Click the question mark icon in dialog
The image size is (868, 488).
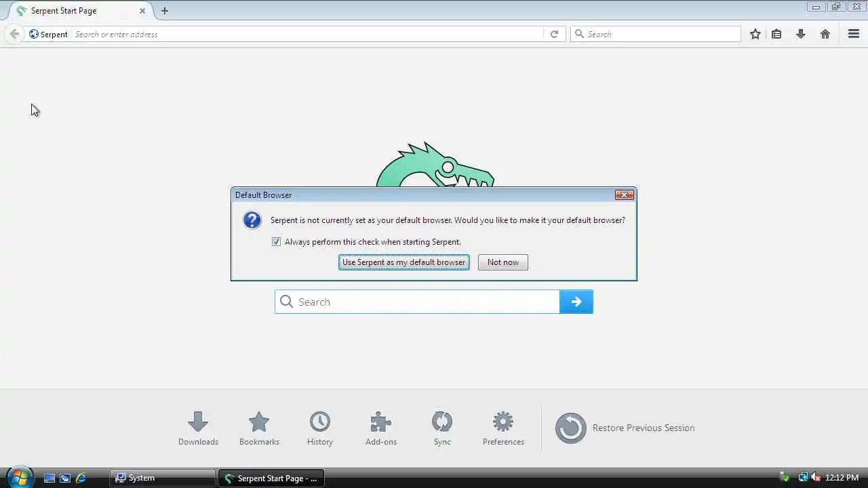pyautogui.click(x=252, y=220)
